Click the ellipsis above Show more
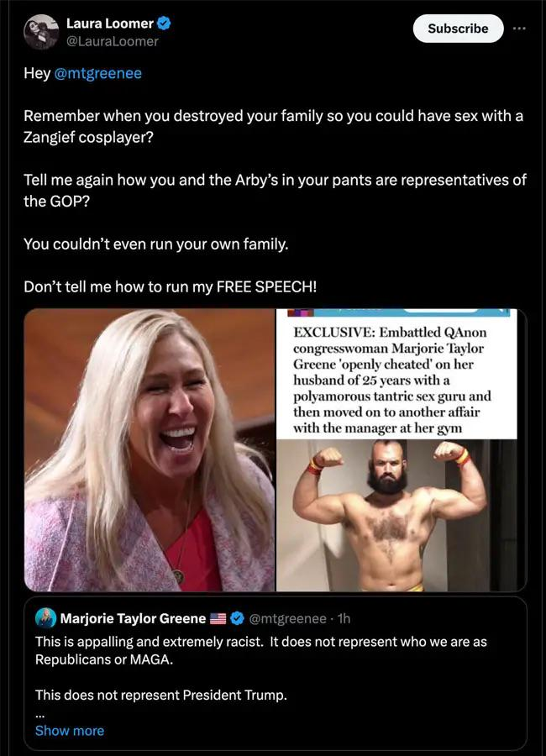Image resolution: width=546 pixels, height=756 pixels. (39, 716)
